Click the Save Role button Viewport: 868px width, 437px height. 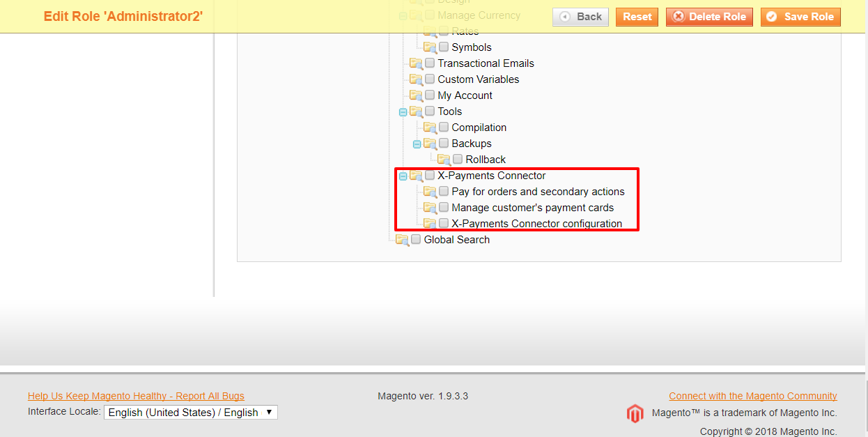[x=800, y=17]
